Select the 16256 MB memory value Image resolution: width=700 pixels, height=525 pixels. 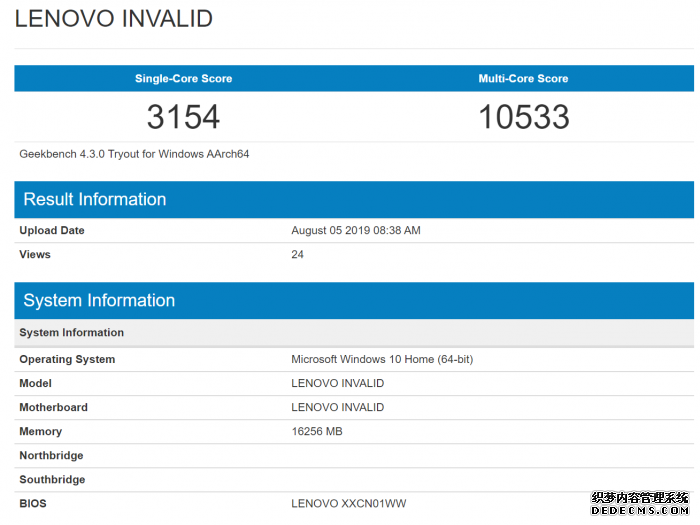click(x=317, y=432)
